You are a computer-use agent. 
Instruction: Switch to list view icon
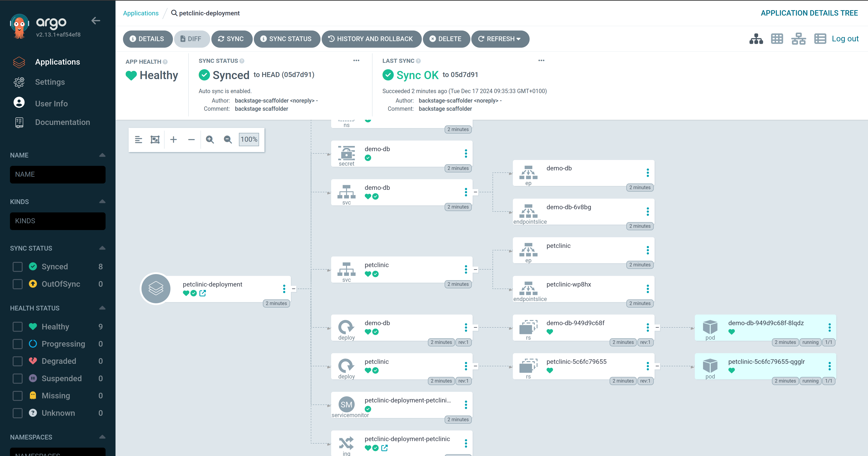coord(820,39)
